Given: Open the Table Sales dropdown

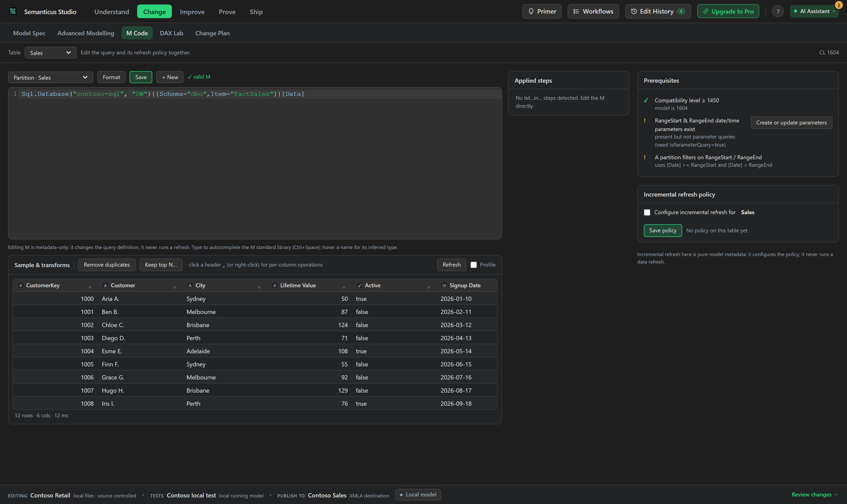Looking at the screenshot, I should 50,53.
